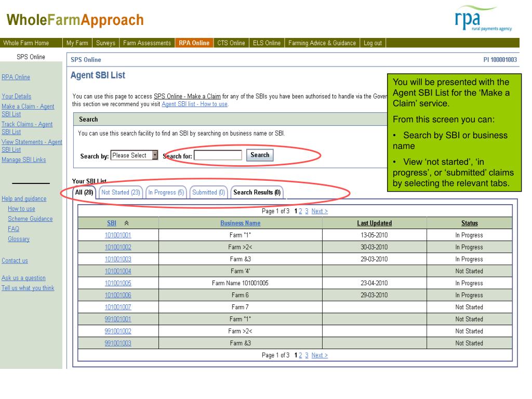Click the WholeFarmApproach logo
This screenshot has height=399, width=532.
pos(75,20)
